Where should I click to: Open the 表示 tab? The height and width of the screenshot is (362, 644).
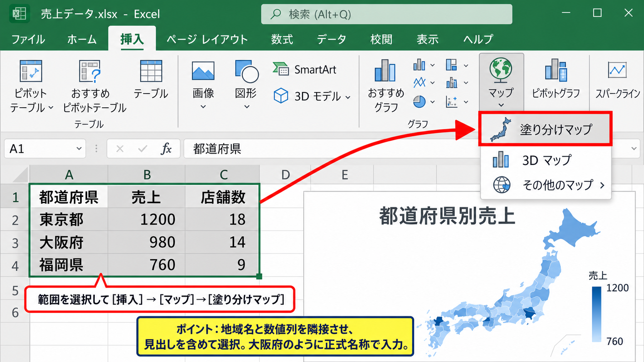pyautogui.click(x=427, y=39)
